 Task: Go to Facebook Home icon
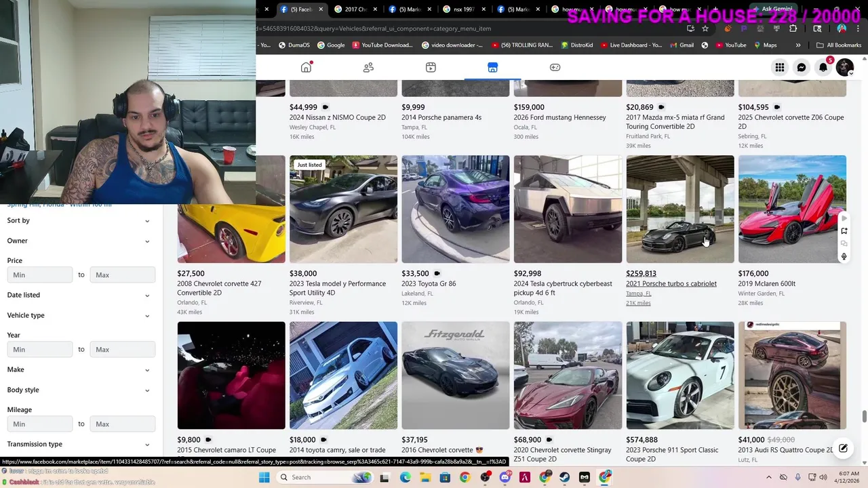point(307,67)
